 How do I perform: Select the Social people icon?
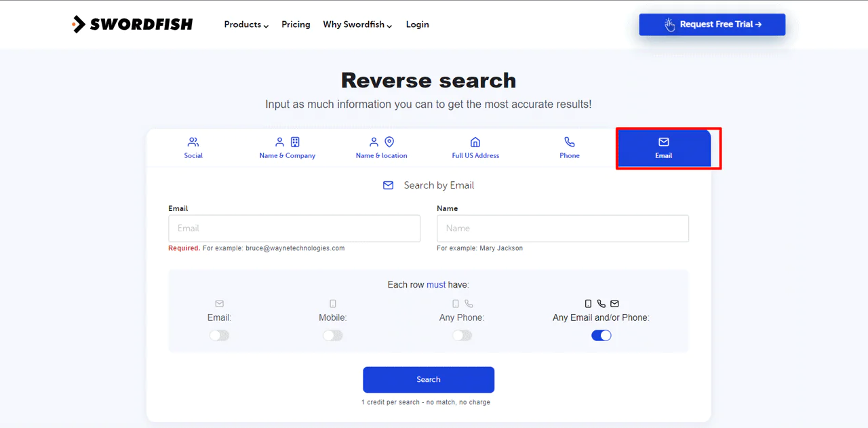click(x=193, y=142)
